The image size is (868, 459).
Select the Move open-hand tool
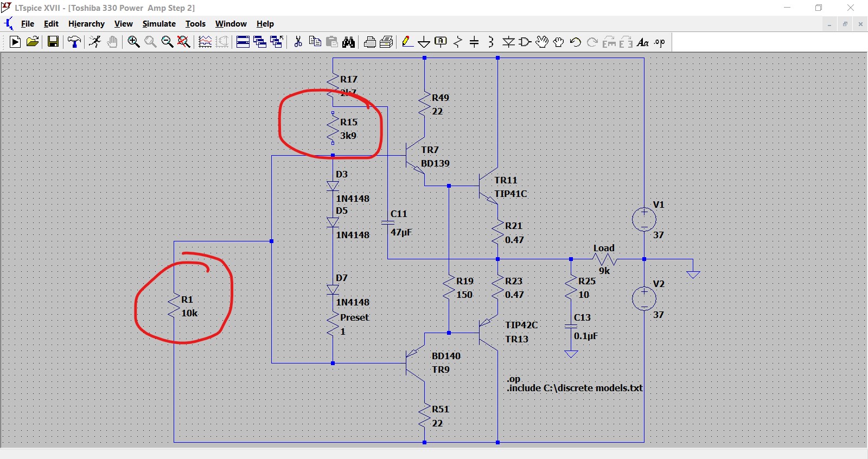[542, 42]
